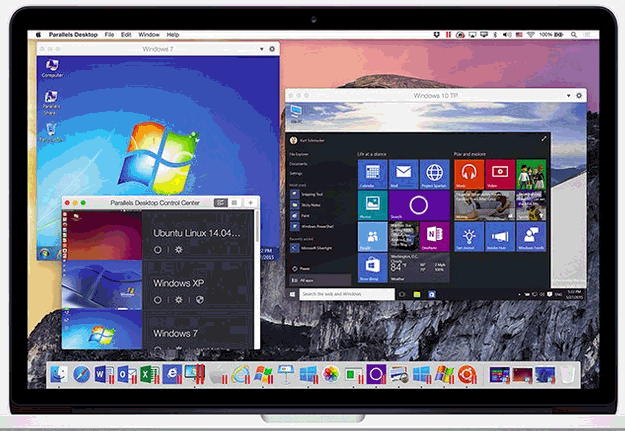Click the Search the web and Windows field
Screen dimensions: 625x431
(346, 294)
